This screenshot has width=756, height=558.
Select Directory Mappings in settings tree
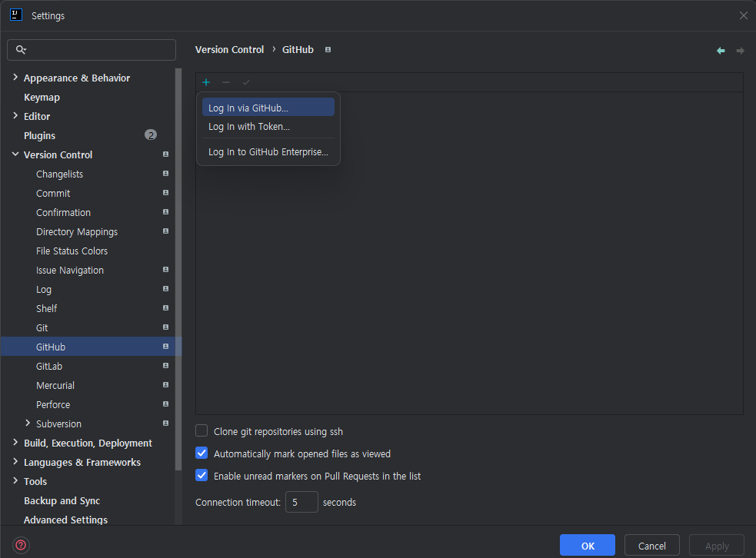pyautogui.click(x=77, y=232)
